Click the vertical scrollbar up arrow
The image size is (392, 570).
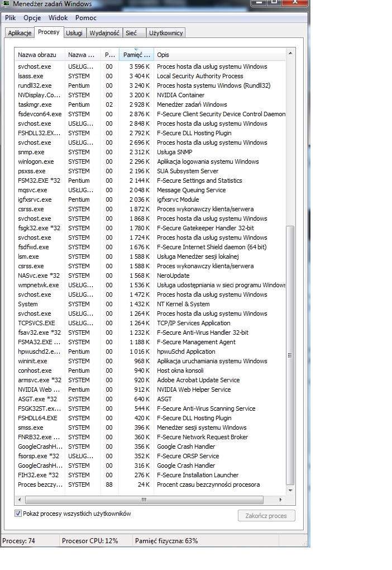tap(290, 53)
